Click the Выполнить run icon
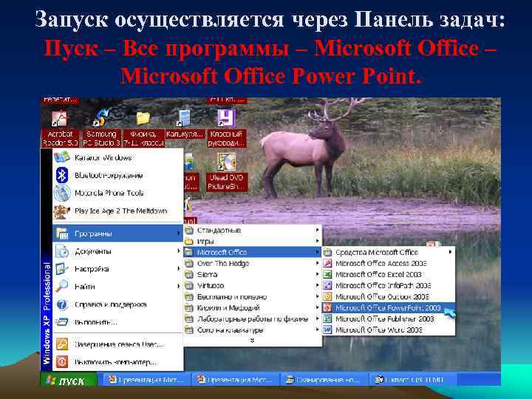The height and width of the screenshot is (399, 532). (62, 322)
